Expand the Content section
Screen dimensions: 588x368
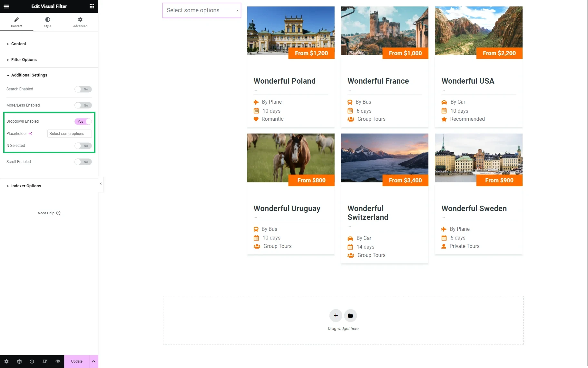49,44
